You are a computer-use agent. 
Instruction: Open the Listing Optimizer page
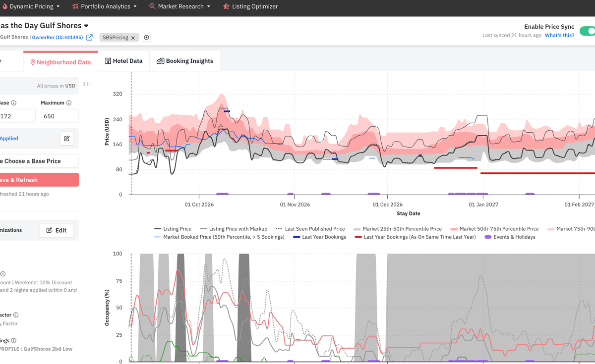coord(250,6)
